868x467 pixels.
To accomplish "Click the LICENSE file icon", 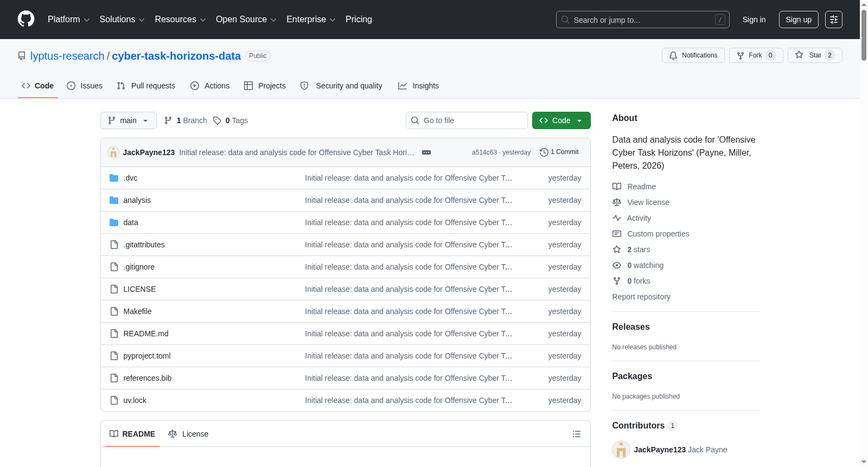I will pyautogui.click(x=114, y=289).
